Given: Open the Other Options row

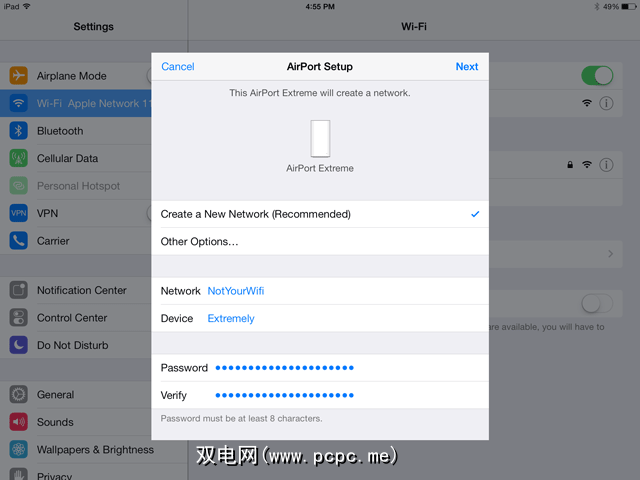Looking at the screenshot, I should [x=320, y=242].
